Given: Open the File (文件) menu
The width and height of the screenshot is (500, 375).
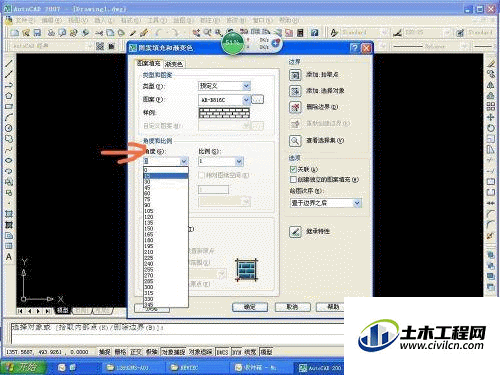Looking at the screenshot, I should [25, 21].
